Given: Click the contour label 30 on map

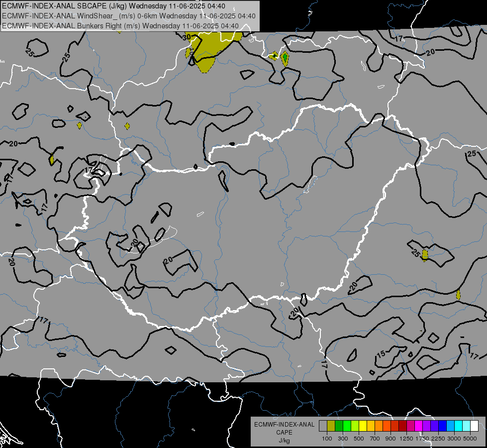Looking at the screenshot, I should click(x=187, y=37).
